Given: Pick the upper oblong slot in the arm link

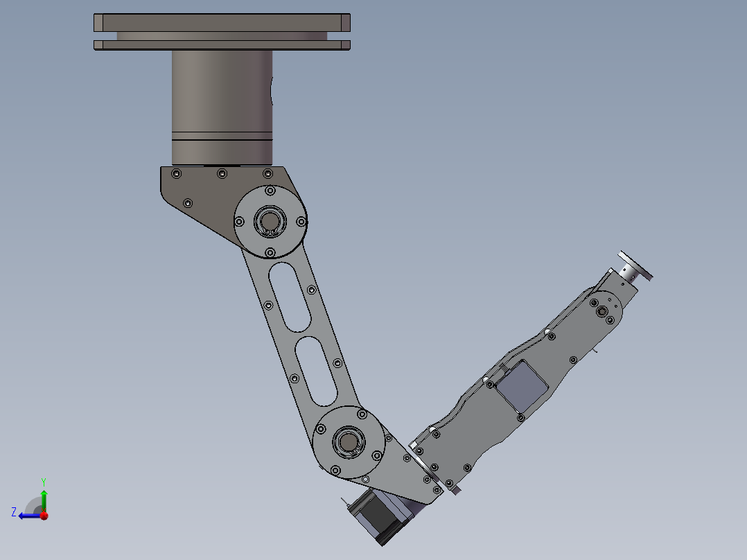Looking at the screenshot, I should click(x=290, y=297).
